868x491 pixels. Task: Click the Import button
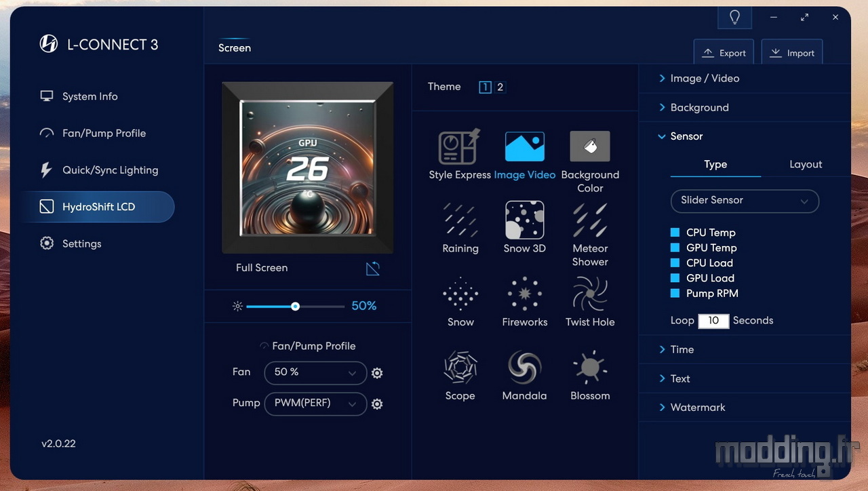791,53
